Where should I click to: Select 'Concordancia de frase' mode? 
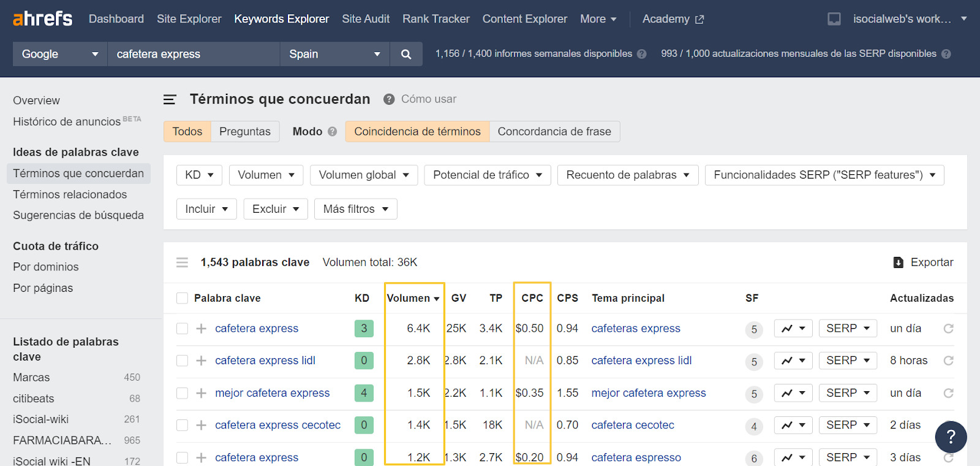[x=554, y=131]
